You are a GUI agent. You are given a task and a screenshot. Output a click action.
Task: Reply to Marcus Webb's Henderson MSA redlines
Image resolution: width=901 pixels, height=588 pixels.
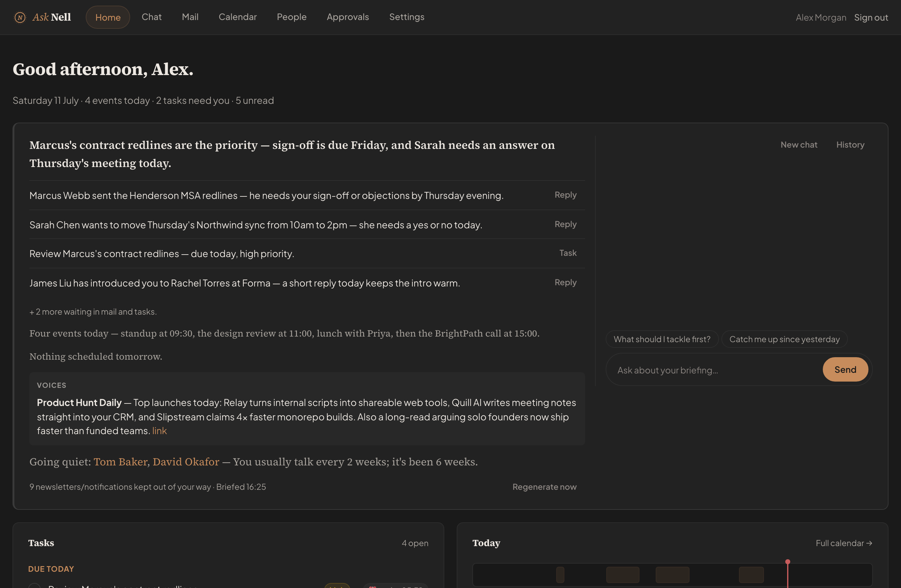point(565,195)
